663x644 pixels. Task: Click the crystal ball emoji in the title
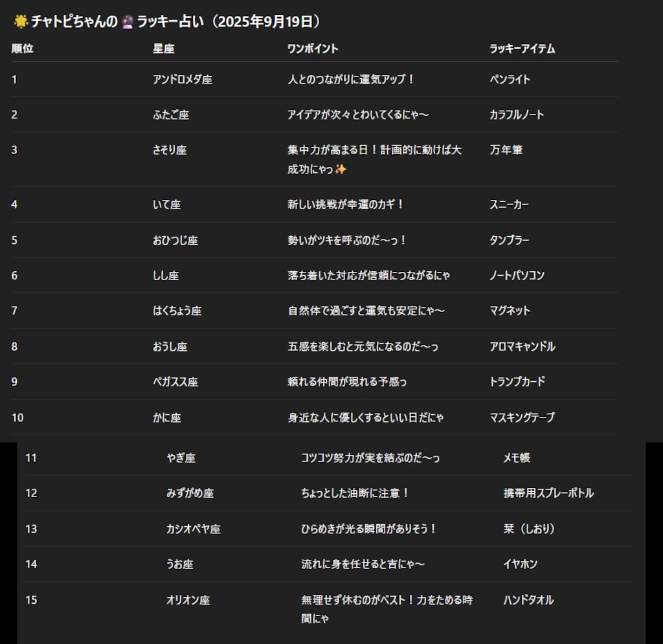click(127, 22)
